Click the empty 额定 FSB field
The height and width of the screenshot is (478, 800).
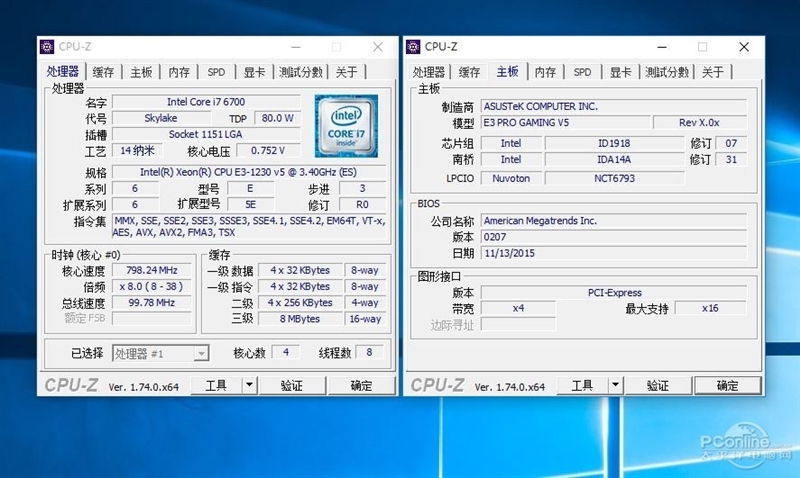coord(152,318)
